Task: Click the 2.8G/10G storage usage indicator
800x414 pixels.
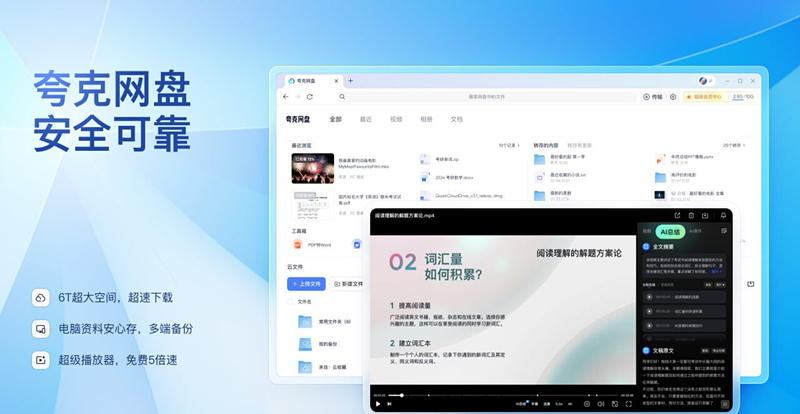Action: pos(743,96)
